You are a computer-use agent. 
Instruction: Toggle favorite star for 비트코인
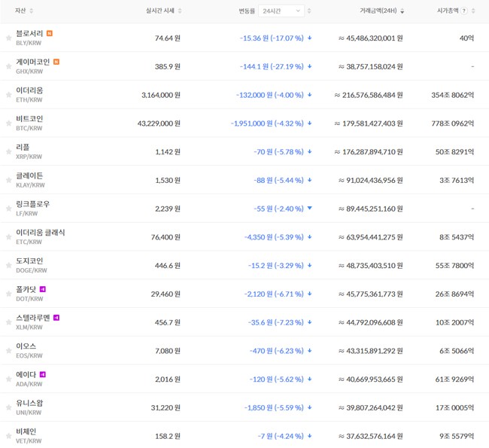(9, 123)
